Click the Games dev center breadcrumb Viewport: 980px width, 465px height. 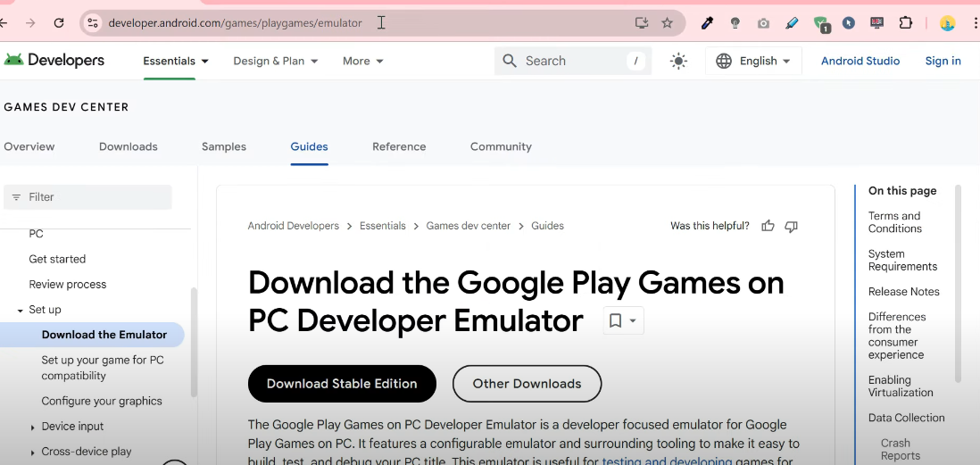[468, 226]
